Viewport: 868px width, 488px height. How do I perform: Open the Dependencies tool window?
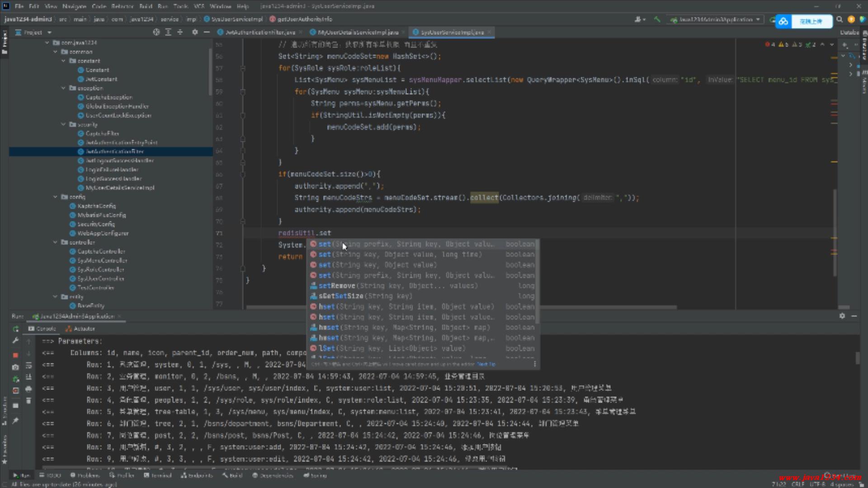(273, 475)
